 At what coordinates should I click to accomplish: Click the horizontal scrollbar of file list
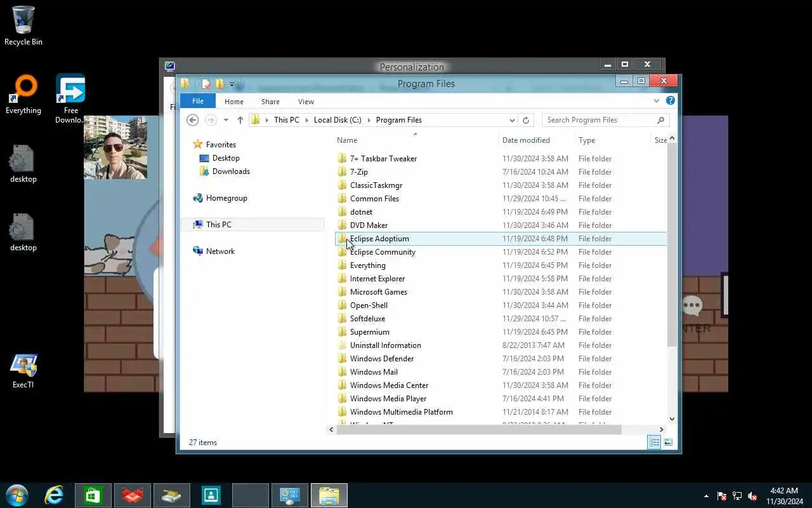(x=479, y=429)
